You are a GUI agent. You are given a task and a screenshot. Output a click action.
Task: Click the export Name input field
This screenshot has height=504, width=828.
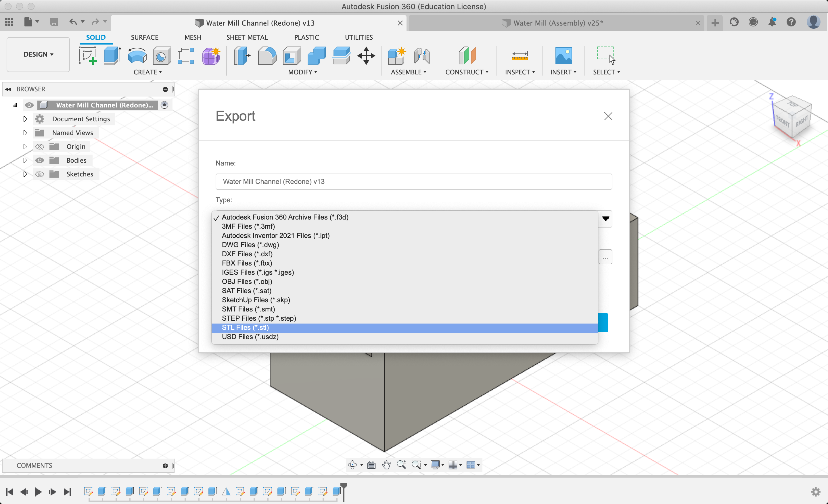[x=413, y=181]
